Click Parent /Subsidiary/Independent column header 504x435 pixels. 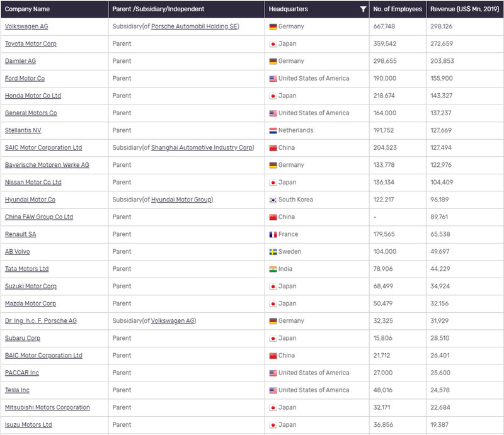coord(158,9)
